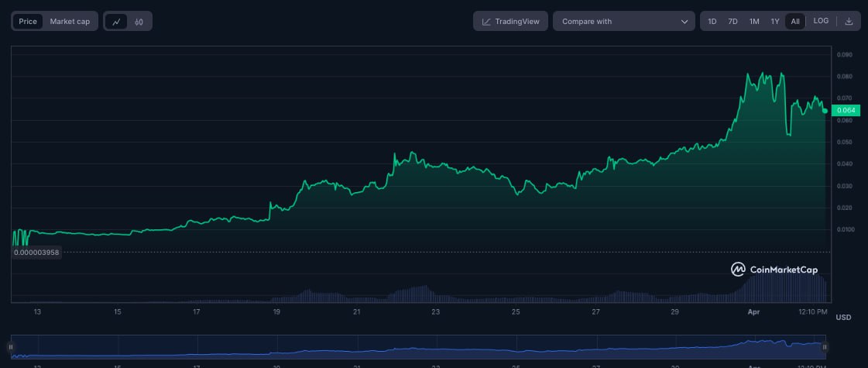This screenshot has width=868, height=368.
Task: Toggle LOG scale on the chart
Action: [821, 22]
